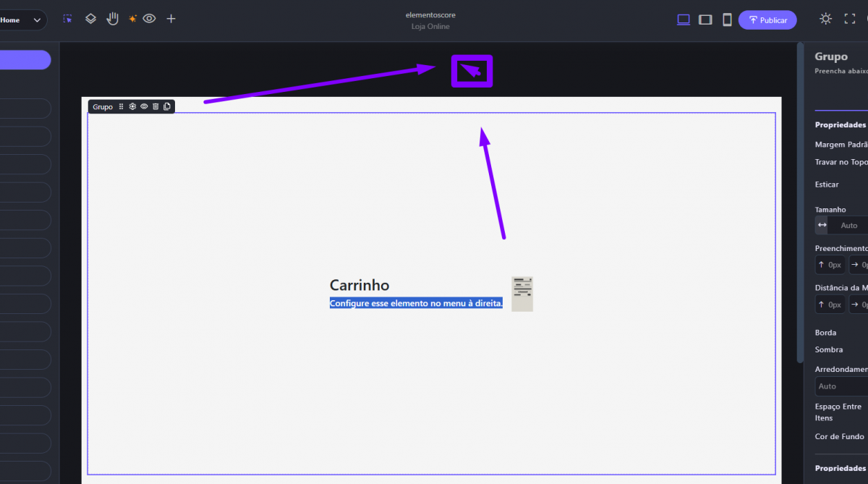Select the desktop viewport
This screenshot has width=868, height=484.
[683, 20]
